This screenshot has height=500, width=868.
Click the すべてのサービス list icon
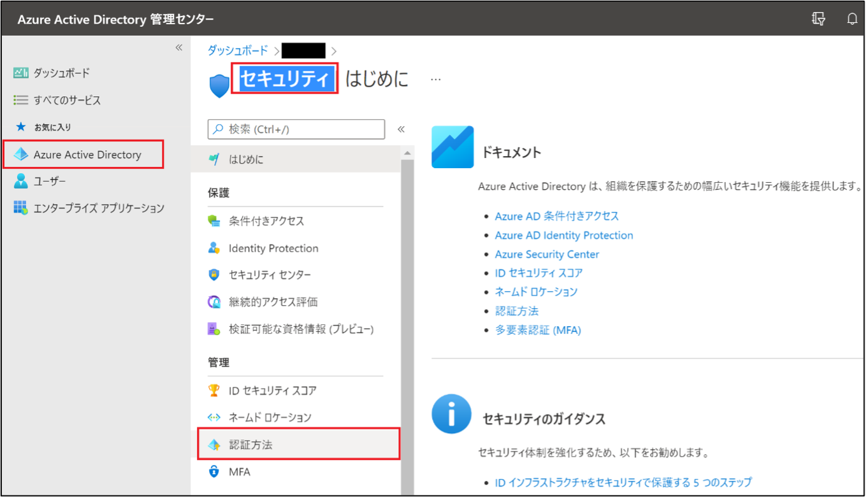pyautogui.click(x=21, y=100)
